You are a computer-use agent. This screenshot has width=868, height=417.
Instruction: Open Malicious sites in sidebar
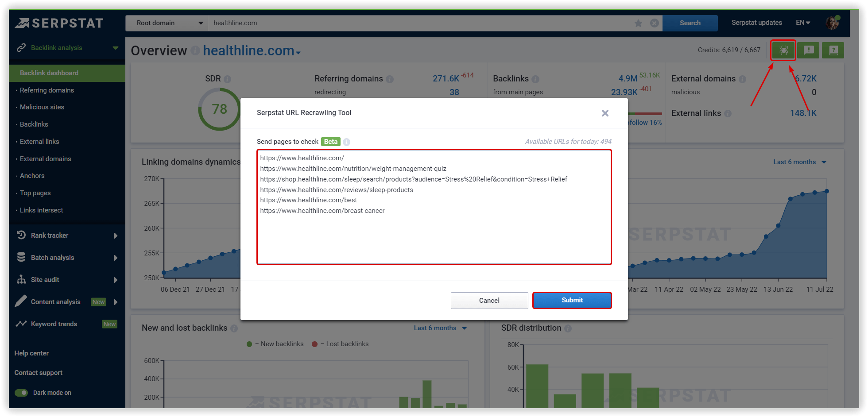[x=42, y=107]
